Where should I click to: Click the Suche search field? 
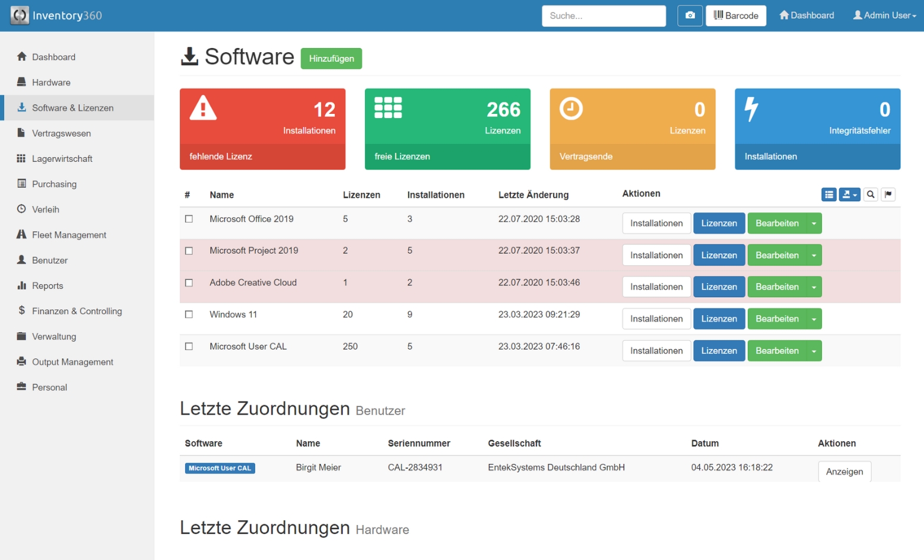coord(604,16)
